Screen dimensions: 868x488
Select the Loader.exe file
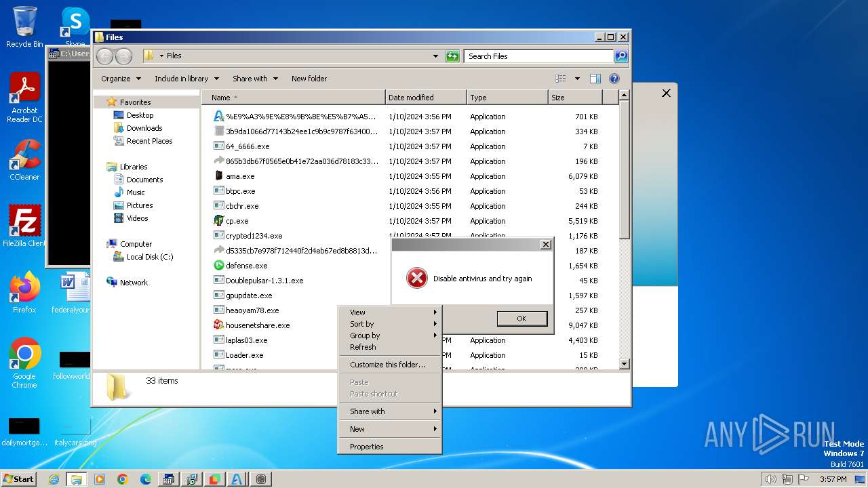coord(244,355)
